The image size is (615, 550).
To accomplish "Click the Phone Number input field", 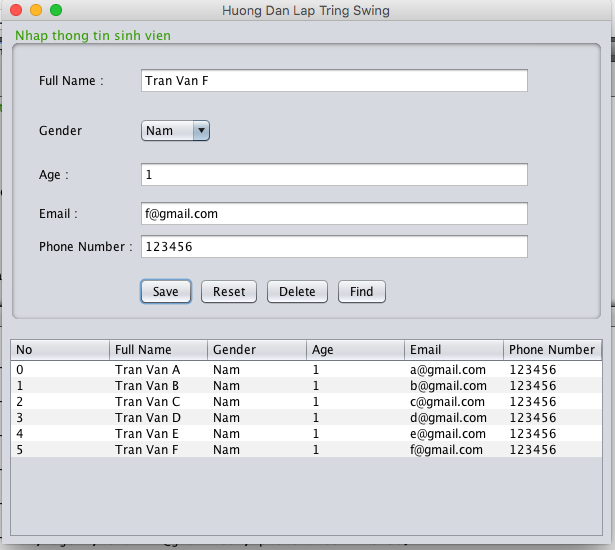I will pos(334,246).
